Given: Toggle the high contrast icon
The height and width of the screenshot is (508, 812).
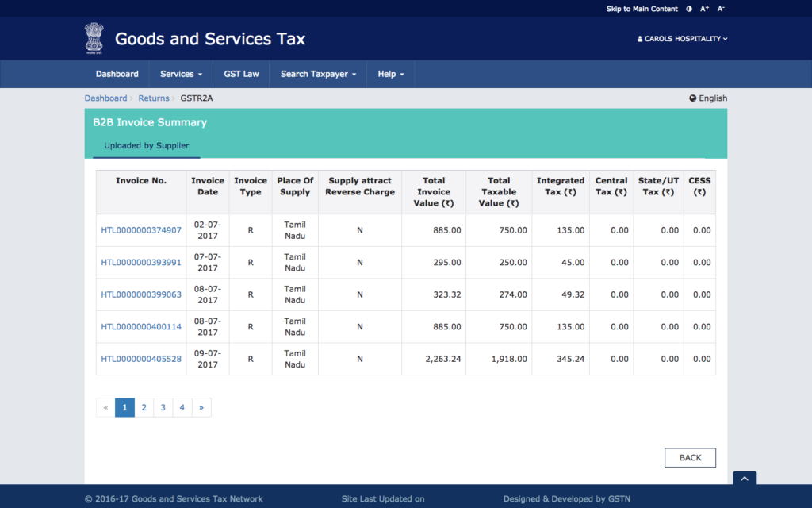Looking at the screenshot, I should 688,9.
